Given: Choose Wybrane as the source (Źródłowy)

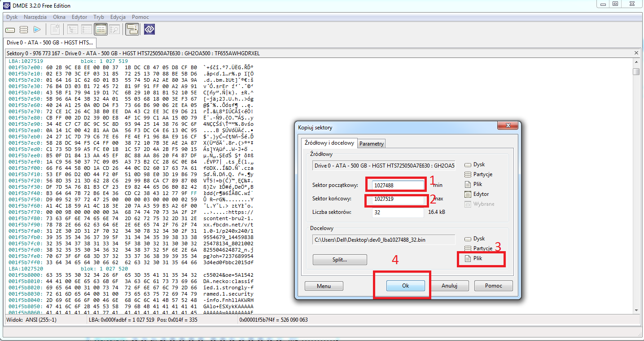Looking at the screenshot, I should [x=479, y=204].
